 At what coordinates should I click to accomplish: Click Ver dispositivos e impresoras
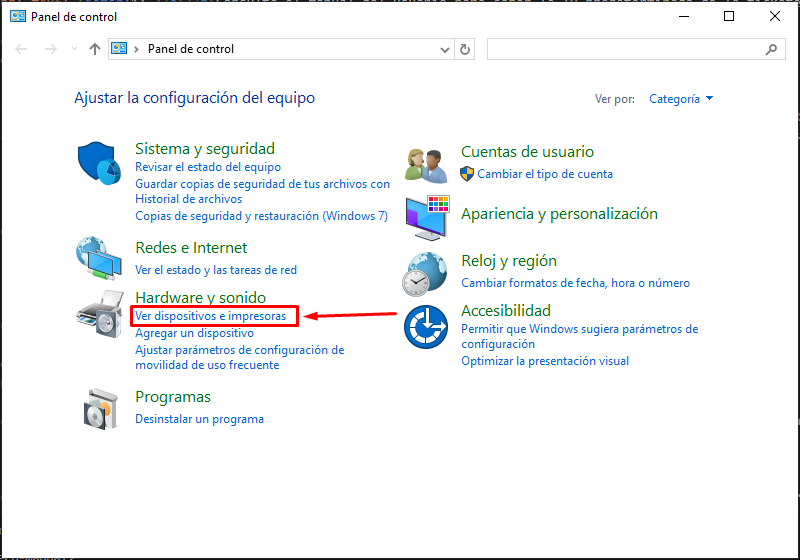tap(210, 316)
